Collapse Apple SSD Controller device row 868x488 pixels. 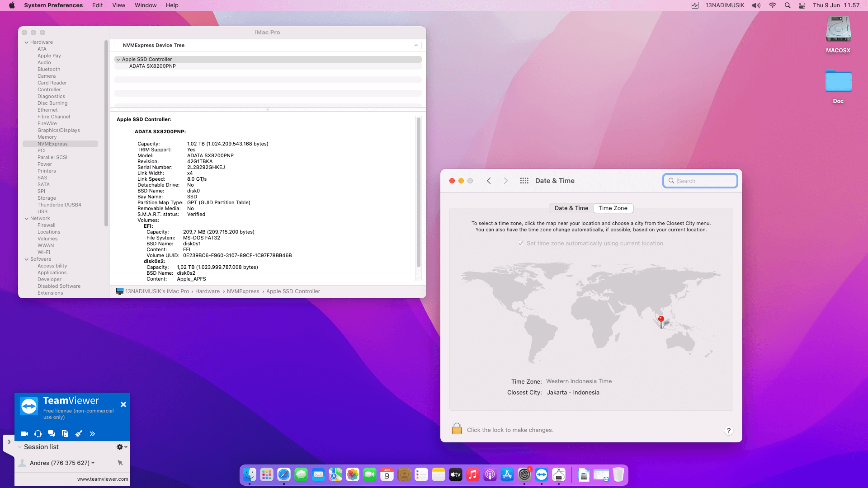(118, 59)
